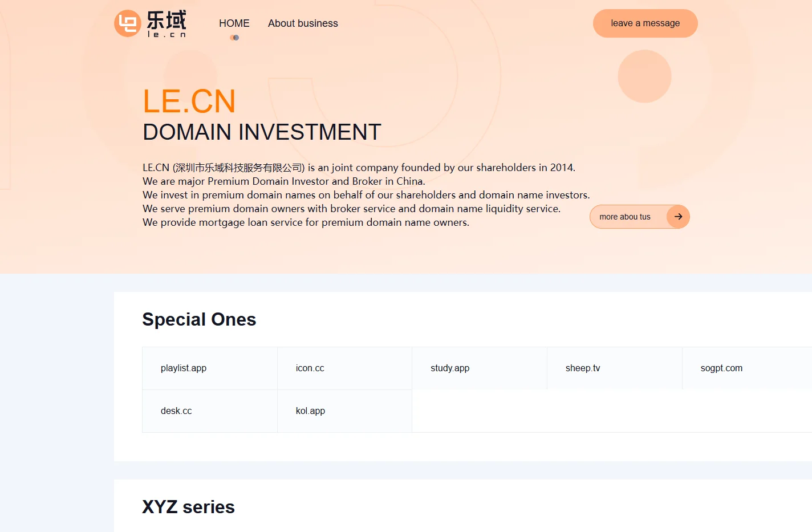Click the 乐域 le.cn logo text

click(x=167, y=24)
